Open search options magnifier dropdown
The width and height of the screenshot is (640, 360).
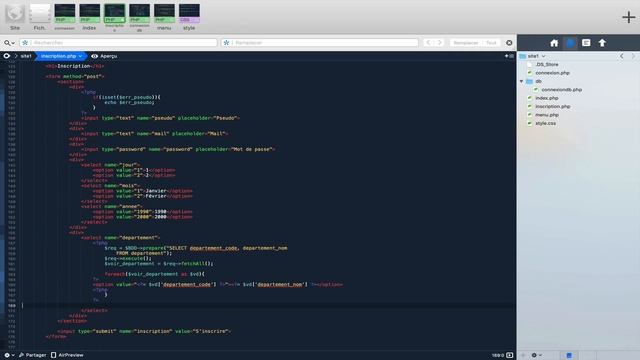9,42
